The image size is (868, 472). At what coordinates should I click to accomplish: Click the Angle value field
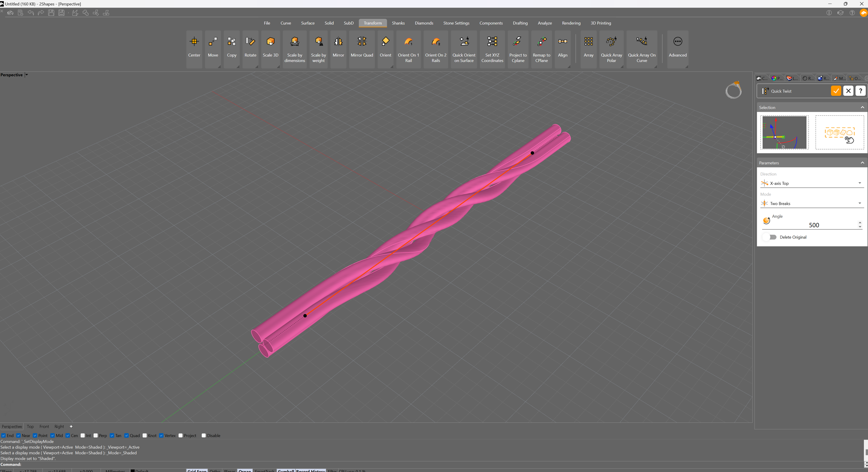pyautogui.click(x=813, y=225)
